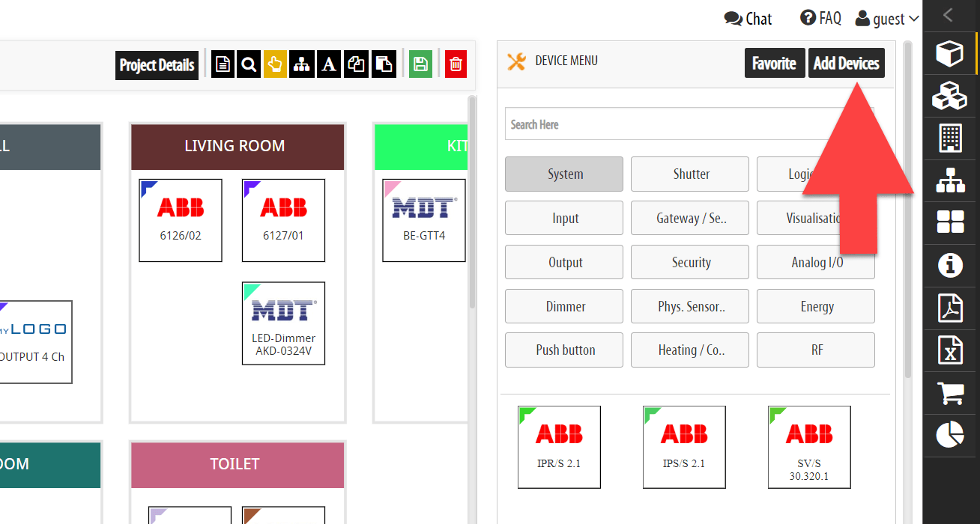Pick the ABB IPR/S 2.1 device
The width and height of the screenshot is (980, 524).
(559, 447)
